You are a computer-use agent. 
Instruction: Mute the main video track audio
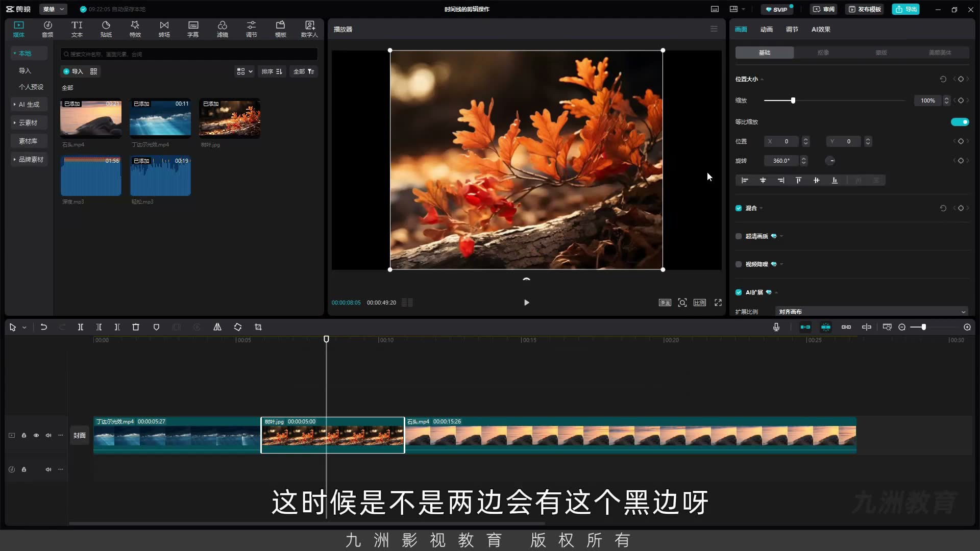pyautogui.click(x=48, y=435)
